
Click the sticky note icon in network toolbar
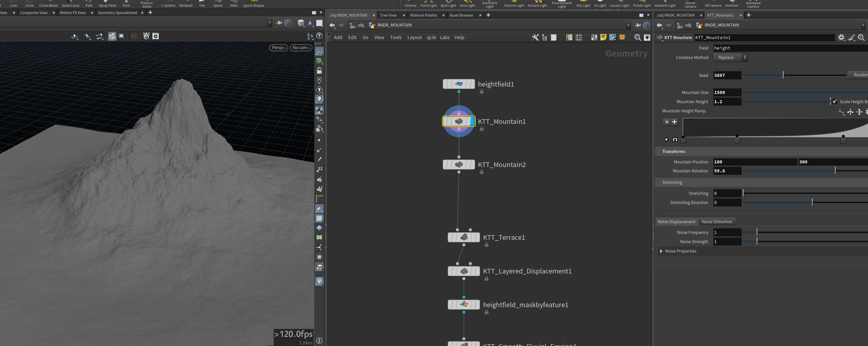pyautogui.click(x=603, y=38)
